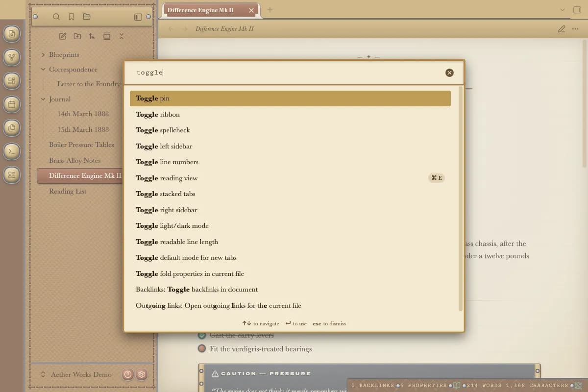Open 'Boiler Pressure Tables' note
This screenshot has width=588, height=392.
pos(81,145)
